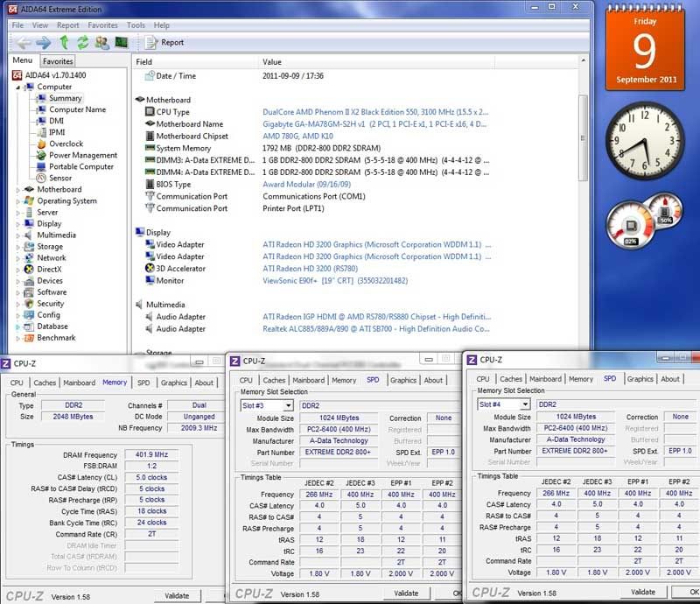This screenshot has height=604, width=700.
Task: Click Validate in left CPU-Z window
Action: 178,595
